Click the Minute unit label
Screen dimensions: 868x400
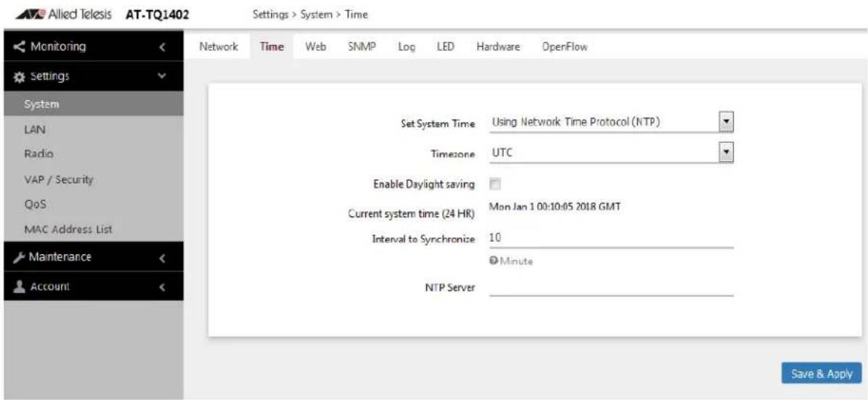click(517, 261)
